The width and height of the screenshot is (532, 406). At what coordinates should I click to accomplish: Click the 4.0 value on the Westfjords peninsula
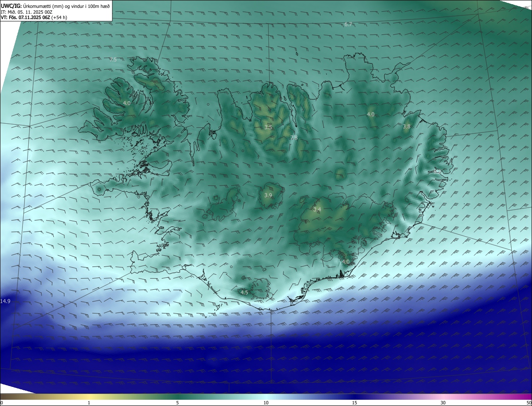127,103
